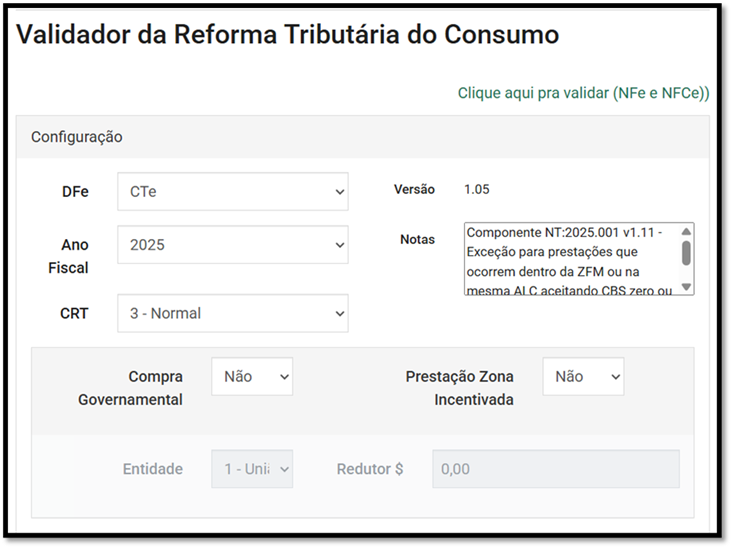The width and height of the screenshot is (732, 548).
Task: Click the version number 1.05
Action: 477,189
